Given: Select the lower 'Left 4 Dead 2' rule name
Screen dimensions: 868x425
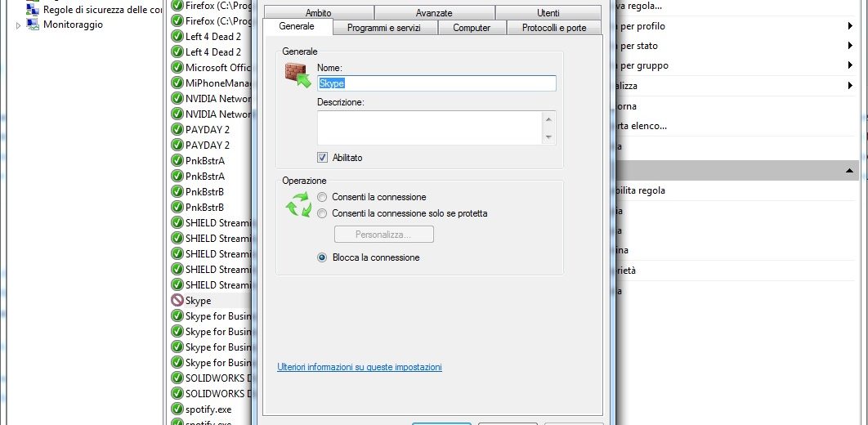Looking at the screenshot, I should [213, 52].
